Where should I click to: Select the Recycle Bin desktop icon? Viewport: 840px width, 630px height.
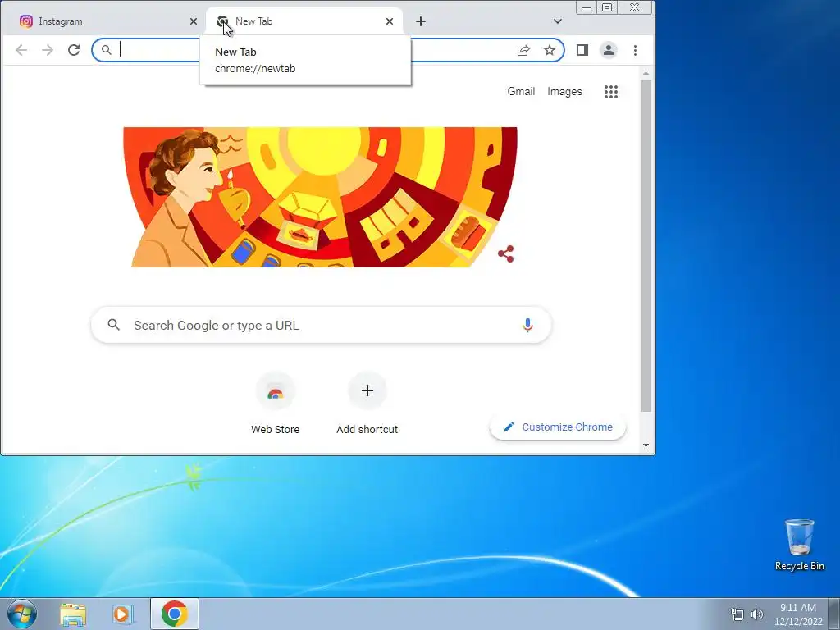click(799, 545)
